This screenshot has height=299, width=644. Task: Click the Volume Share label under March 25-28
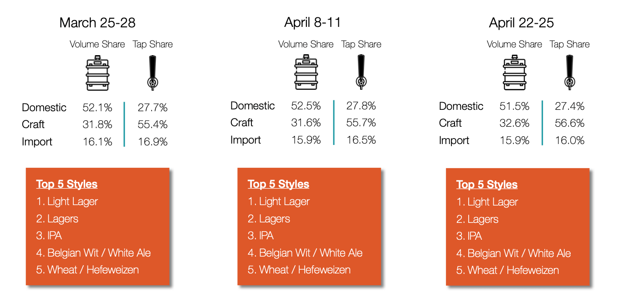[x=97, y=44]
